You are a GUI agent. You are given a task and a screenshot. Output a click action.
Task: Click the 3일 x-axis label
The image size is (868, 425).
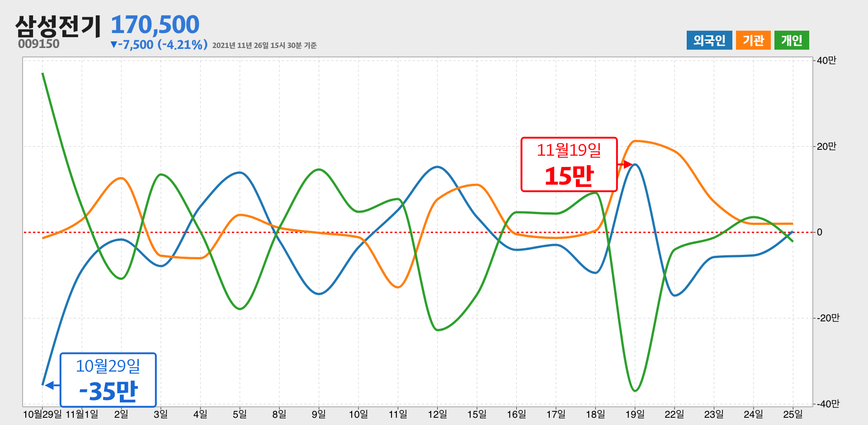(160, 414)
